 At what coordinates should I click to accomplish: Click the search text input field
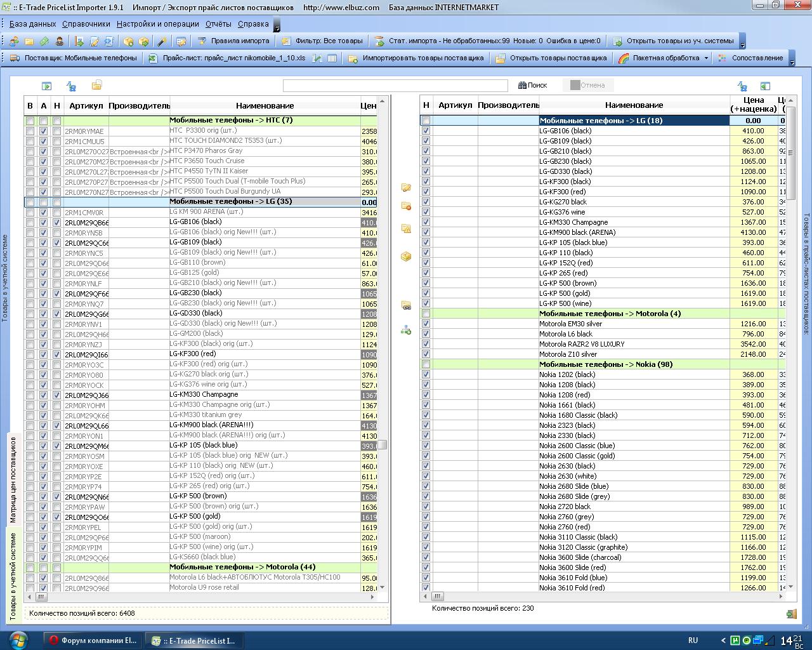tap(395, 85)
